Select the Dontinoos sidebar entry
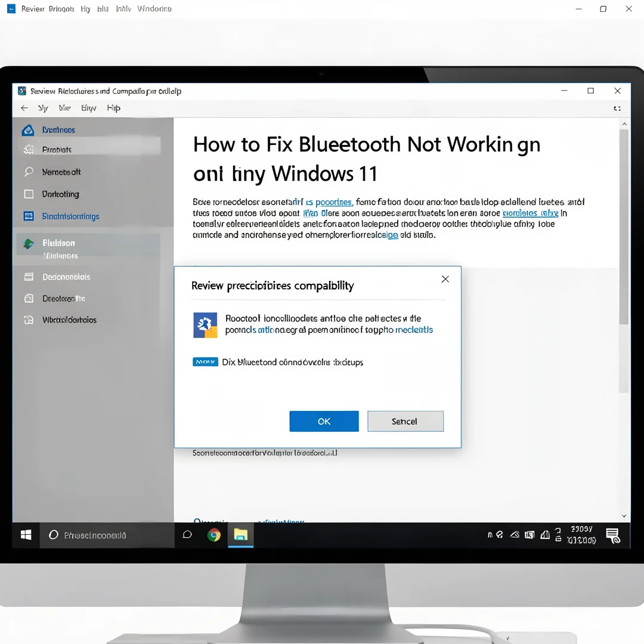The width and height of the screenshot is (644, 644). coord(58,130)
